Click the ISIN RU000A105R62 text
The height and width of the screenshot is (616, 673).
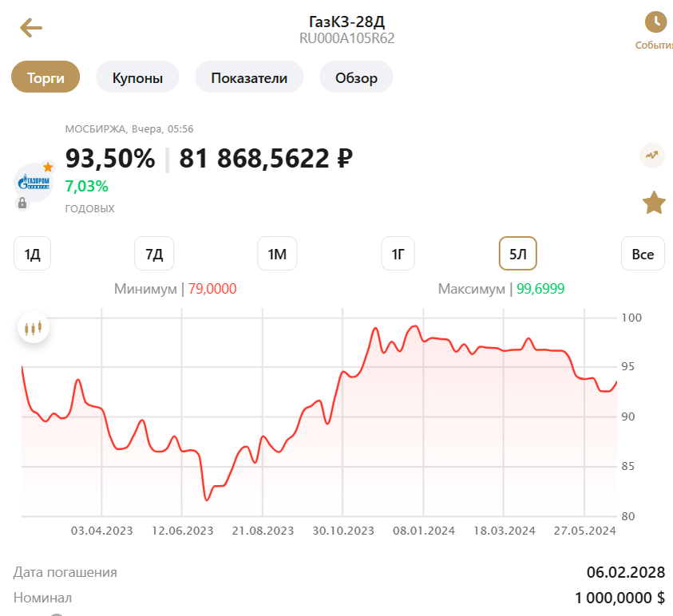tap(346, 38)
